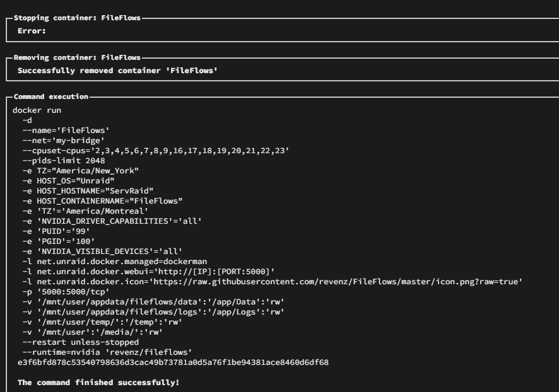Click the NVIDIA_DRIVER_CAPABILITIES line
Viewport: 559px width, 392px height.
112,221
